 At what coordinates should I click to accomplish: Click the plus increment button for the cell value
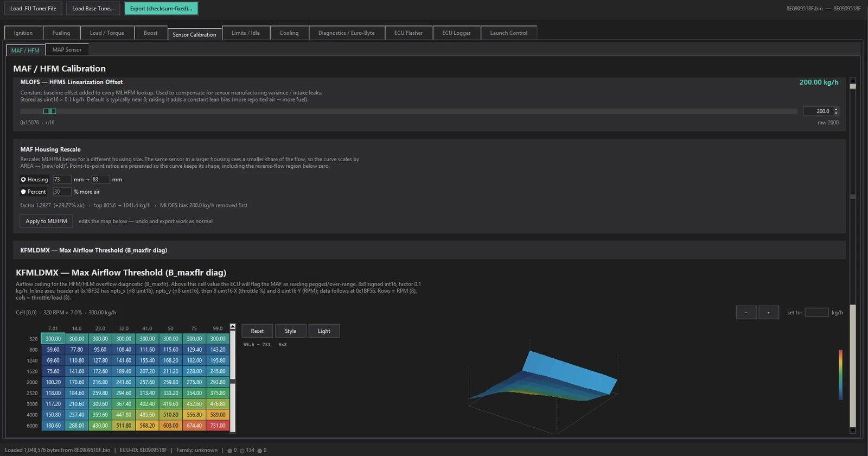pyautogui.click(x=769, y=313)
